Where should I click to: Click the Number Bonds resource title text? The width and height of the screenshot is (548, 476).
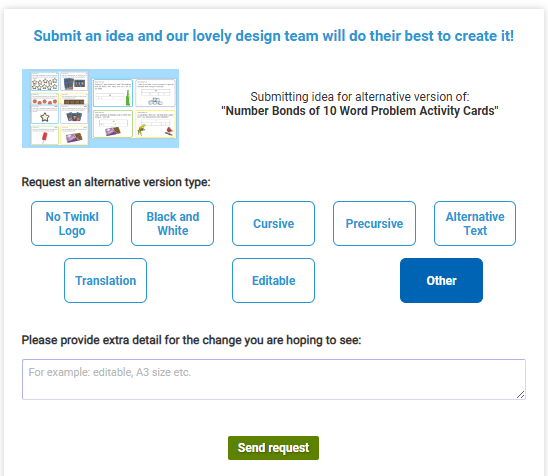point(360,111)
